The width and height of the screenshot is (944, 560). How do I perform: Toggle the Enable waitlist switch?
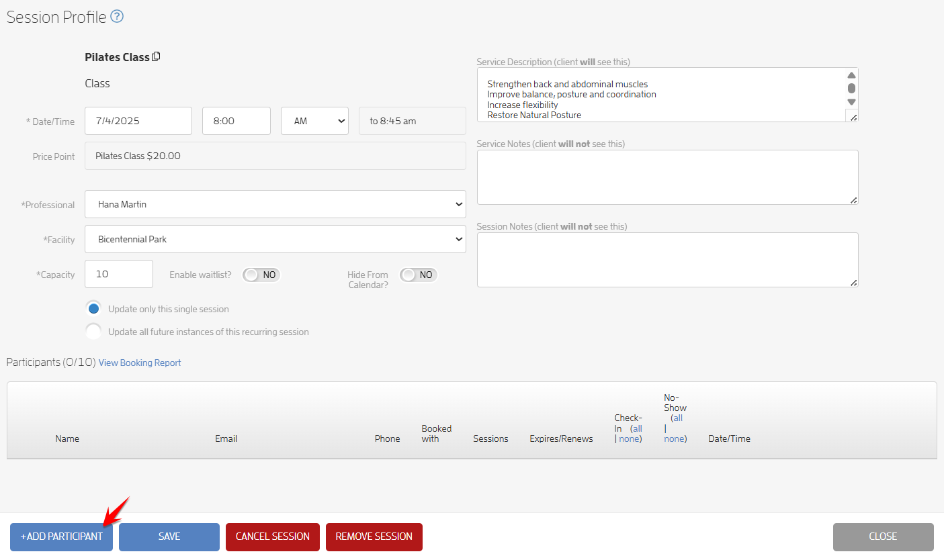261,275
